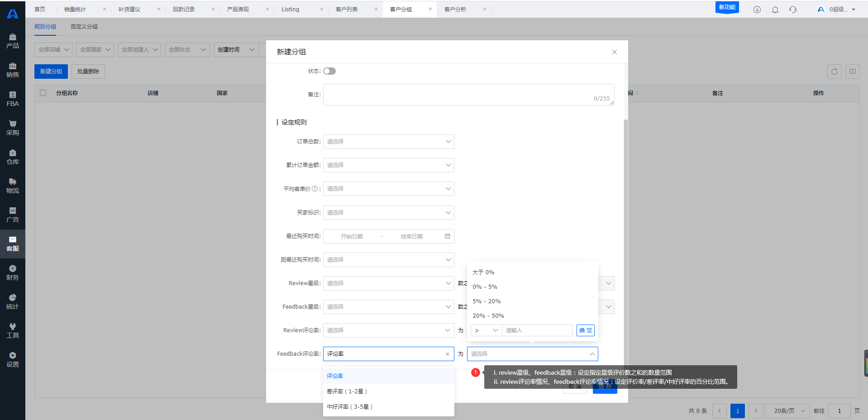Open column settings icon

853,72
